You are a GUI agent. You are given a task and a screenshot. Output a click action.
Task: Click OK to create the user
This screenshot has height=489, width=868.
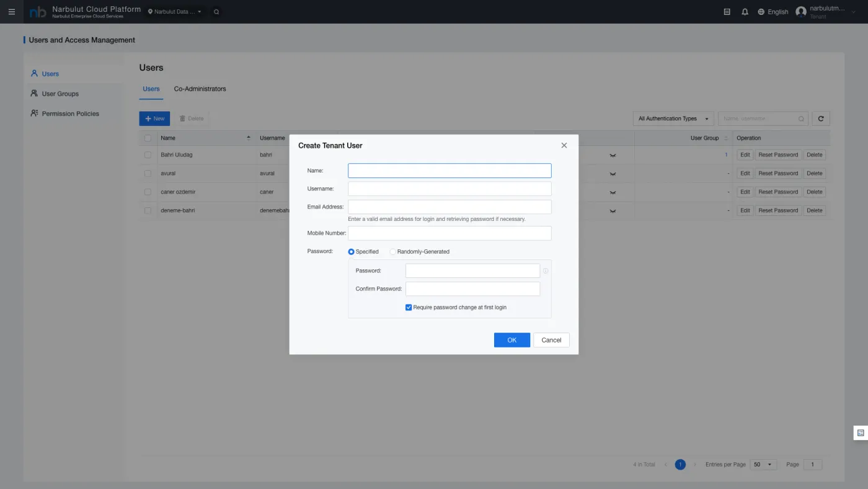(512, 340)
